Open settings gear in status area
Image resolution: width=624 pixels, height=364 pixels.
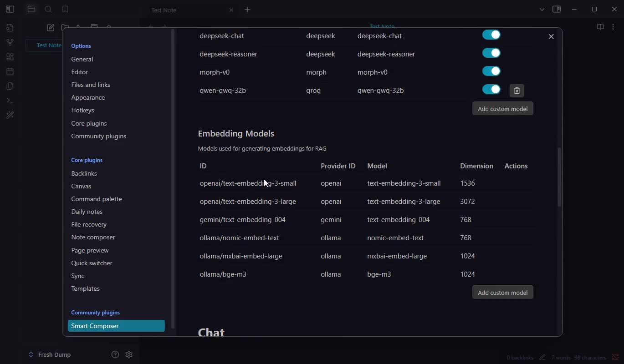point(129,354)
